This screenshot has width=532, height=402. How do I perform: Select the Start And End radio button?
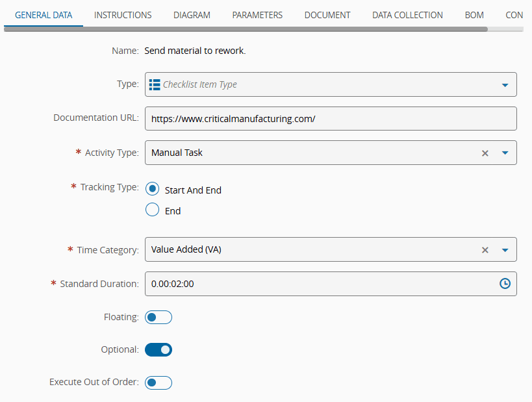[152, 189]
